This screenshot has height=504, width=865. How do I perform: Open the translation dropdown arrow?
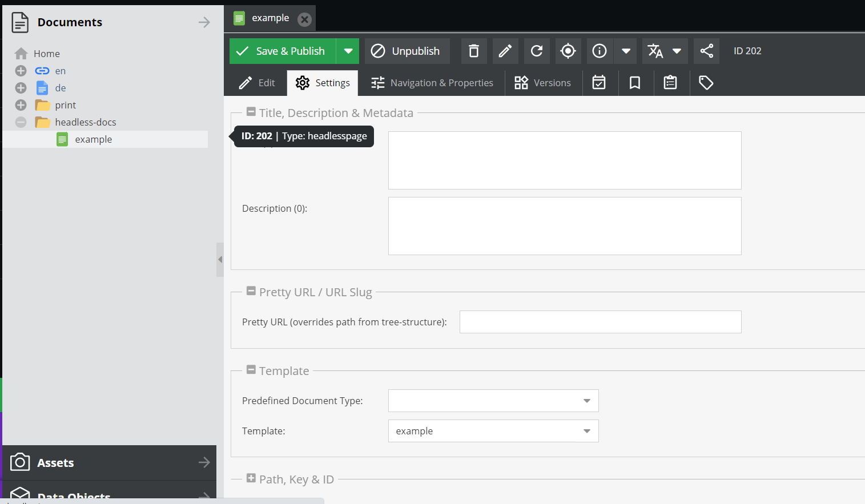tap(677, 51)
